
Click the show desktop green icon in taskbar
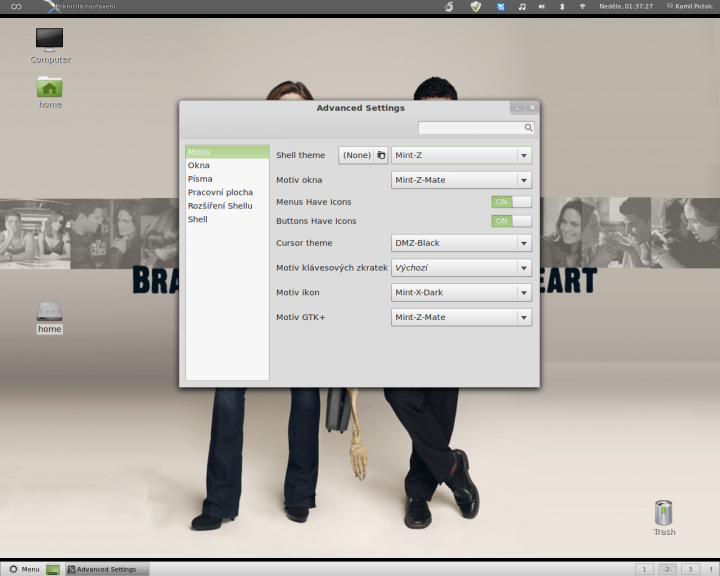[53, 570]
